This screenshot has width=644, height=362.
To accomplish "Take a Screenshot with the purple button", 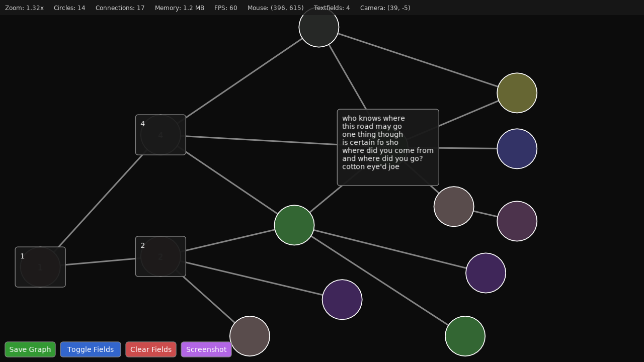I will (x=206, y=349).
